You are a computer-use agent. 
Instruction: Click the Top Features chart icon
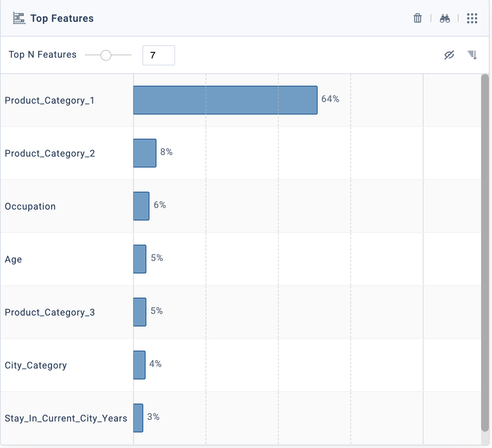pyautogui.click(x=19, y=18)
